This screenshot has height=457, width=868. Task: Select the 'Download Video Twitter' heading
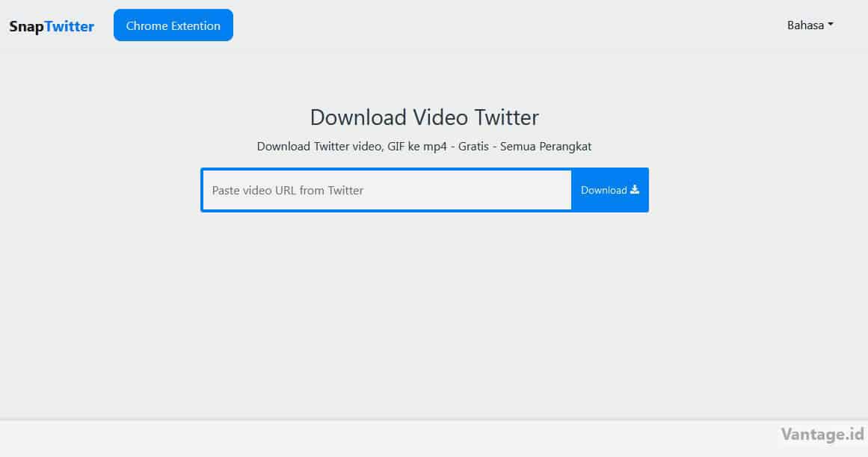click(424, 117)
